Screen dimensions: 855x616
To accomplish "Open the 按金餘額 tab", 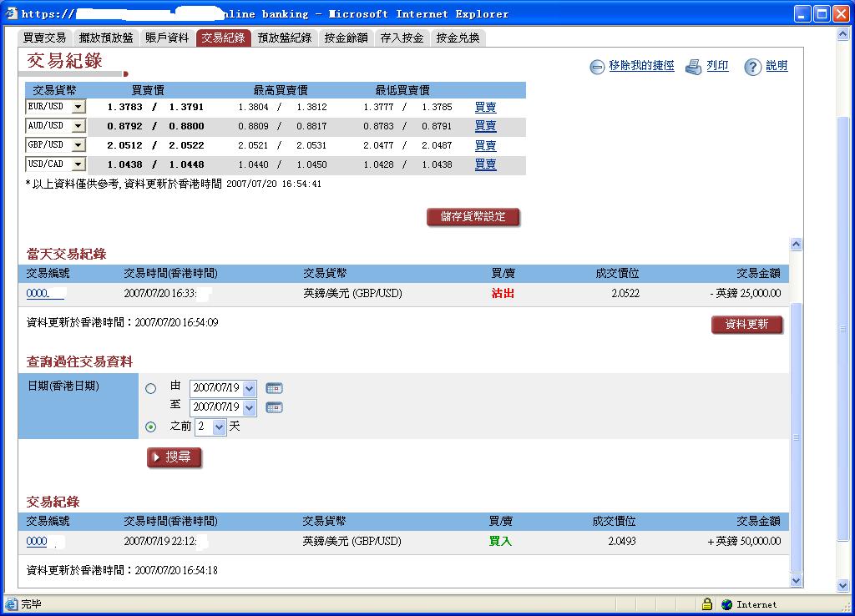I will (x=346, y=38).
